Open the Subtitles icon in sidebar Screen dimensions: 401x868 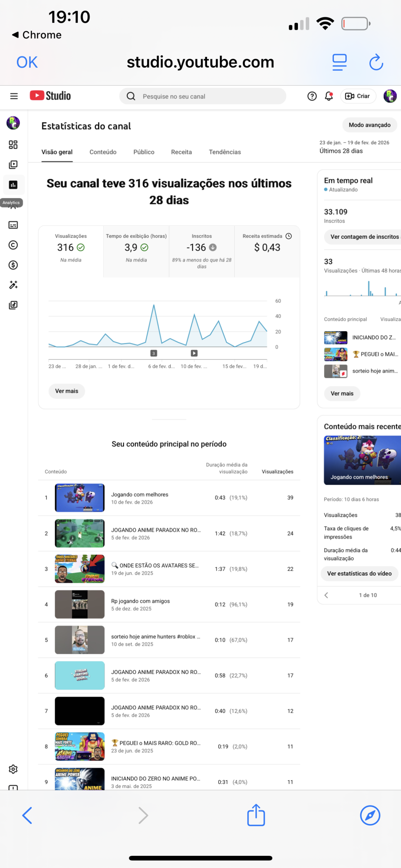click(13, 225)
